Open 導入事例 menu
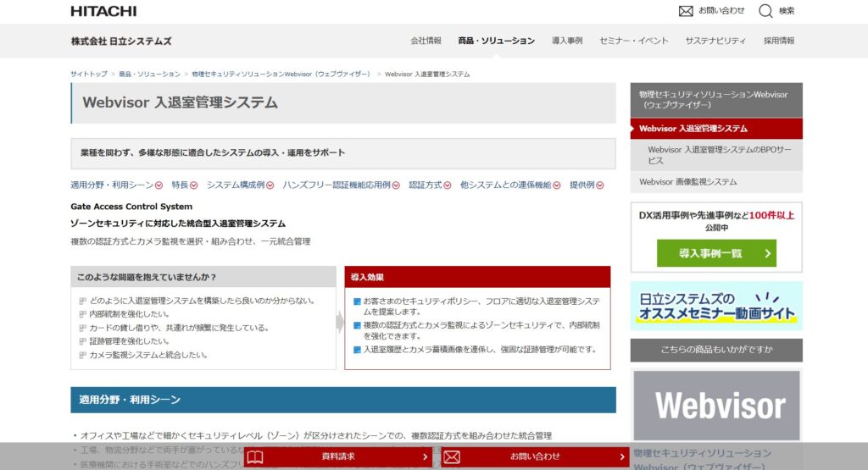The height and width of the screenshot is (470, 868). [x=567, y=41]
